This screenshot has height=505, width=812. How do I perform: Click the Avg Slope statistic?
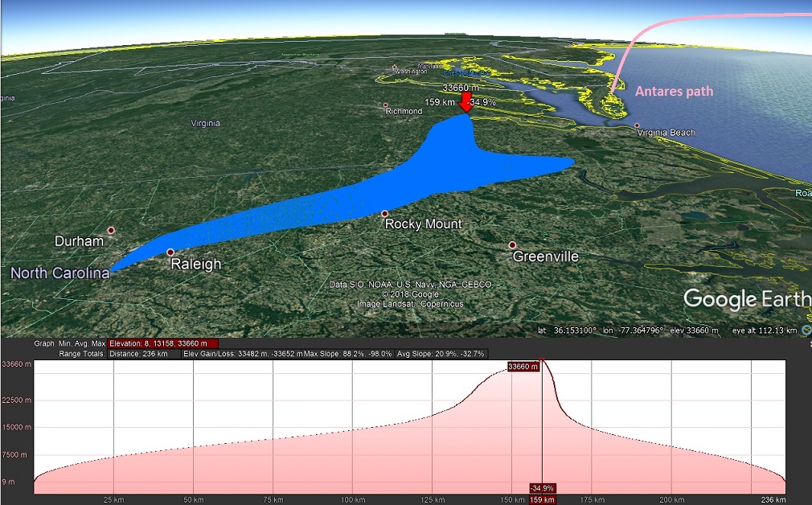point(440,354)
